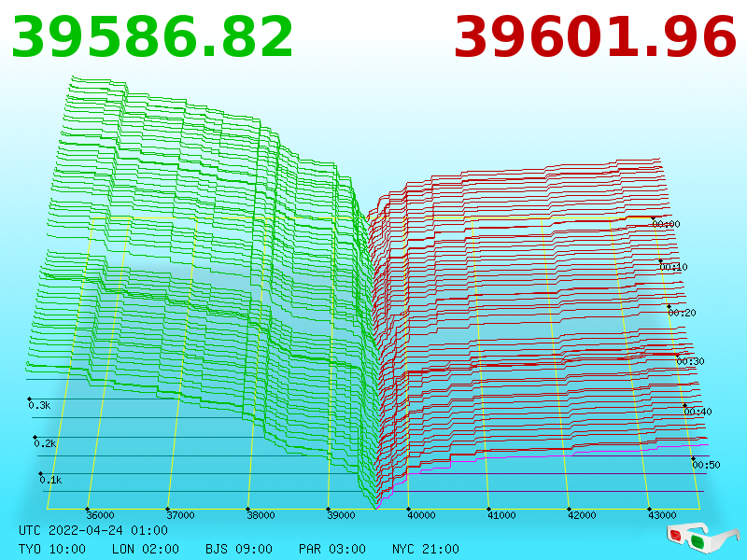Screen dimensions: 747x560
Task: Click the NYC 21:00 time label
Action: [426, 549]
